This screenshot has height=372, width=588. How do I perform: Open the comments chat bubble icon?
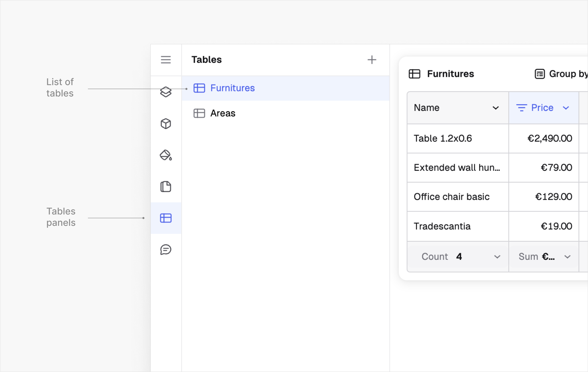pos(166,250)
